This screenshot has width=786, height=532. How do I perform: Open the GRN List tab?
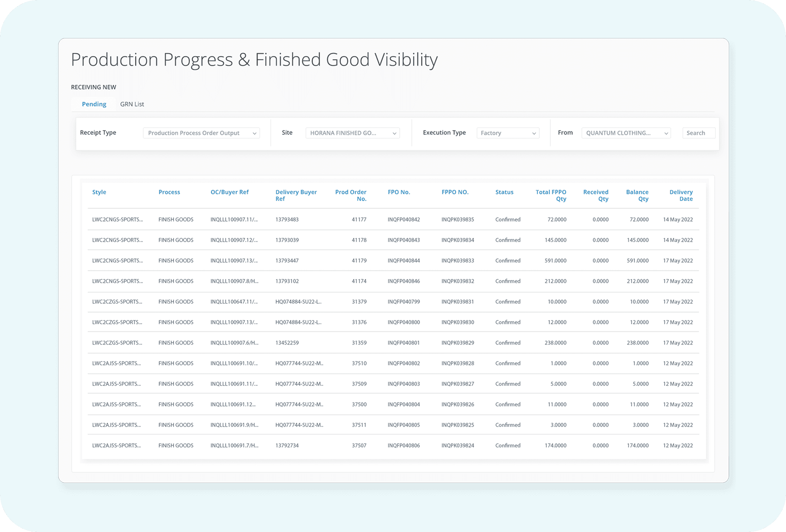pos(132,104)
